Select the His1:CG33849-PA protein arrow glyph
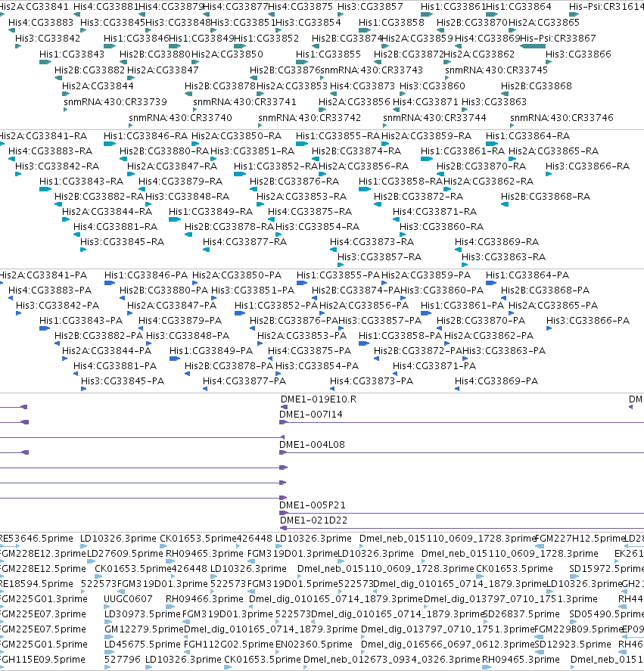Viewport: 644px width, 671px height. [x=175, y=359]
